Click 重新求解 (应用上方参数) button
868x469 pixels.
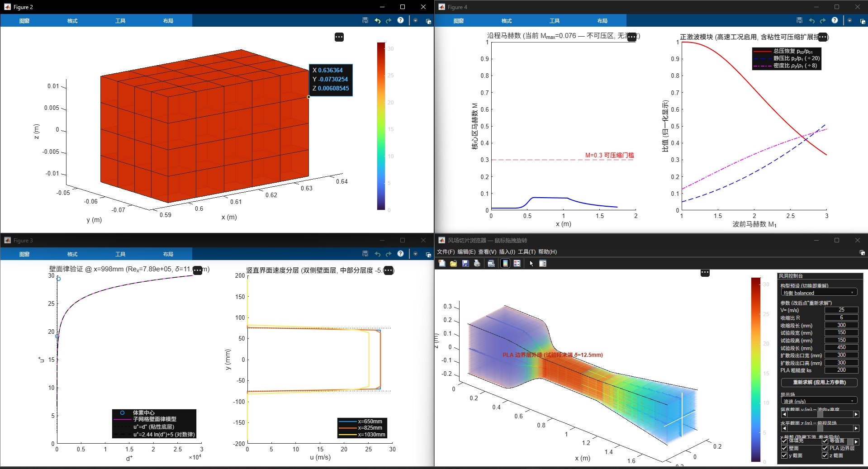(x=819, y=382)
